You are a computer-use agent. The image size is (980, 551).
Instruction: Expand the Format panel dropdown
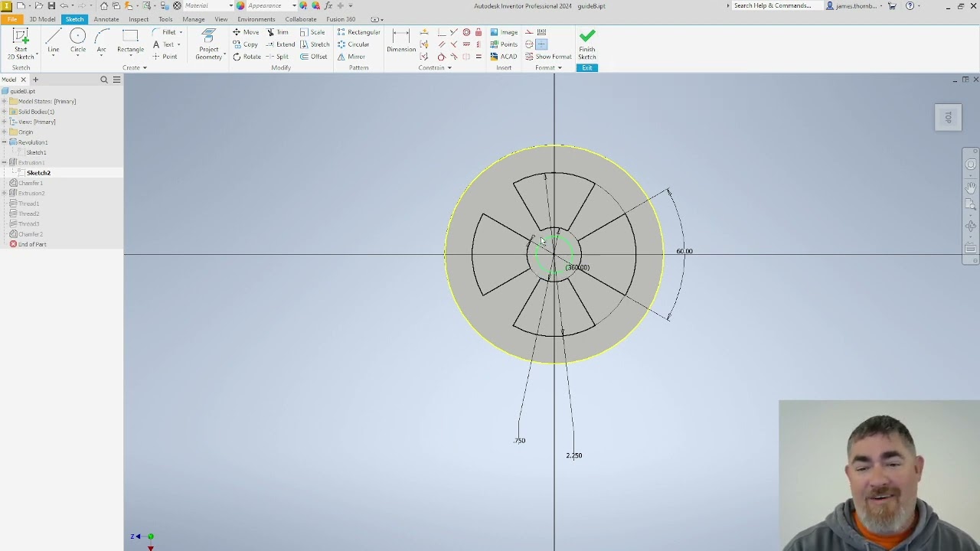tap(548, 68)
